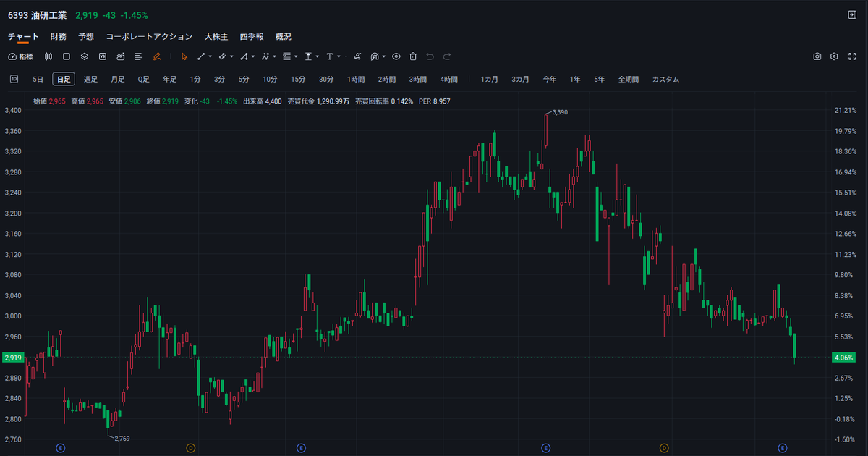This screenshot has width=868, height=456.
Task: Click the three-lines list icon in the toolbar
Action: [138, 56]
